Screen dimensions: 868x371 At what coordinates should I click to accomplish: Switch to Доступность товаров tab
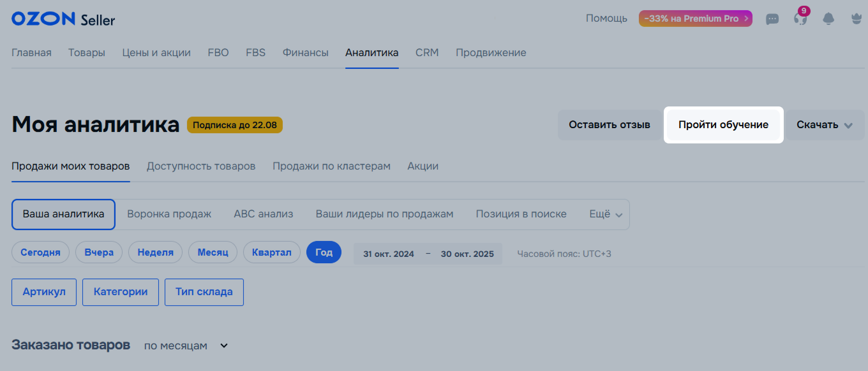[x=201, y=166]
